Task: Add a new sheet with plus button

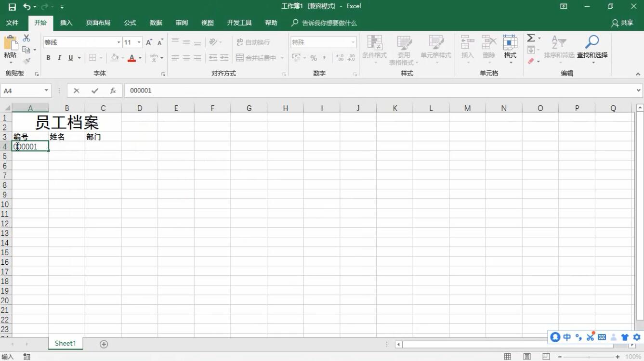Action: (x=104, y=344)
